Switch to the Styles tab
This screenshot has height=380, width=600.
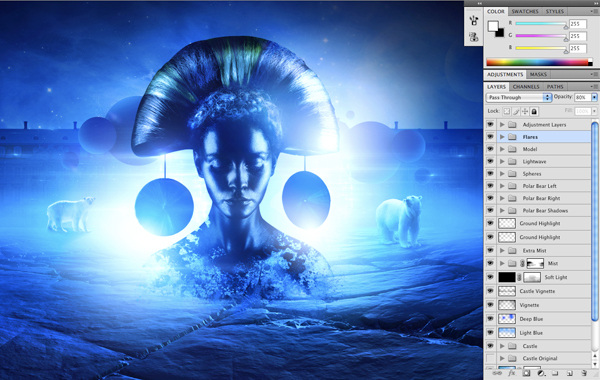[554, 11]
